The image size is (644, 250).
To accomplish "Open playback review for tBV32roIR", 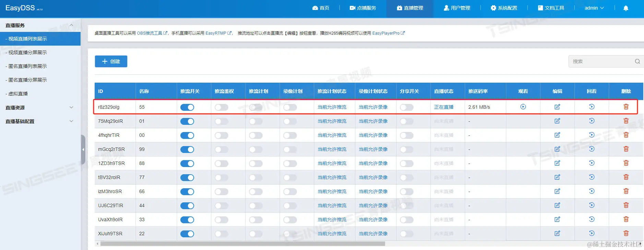I will tap(592, 177).
